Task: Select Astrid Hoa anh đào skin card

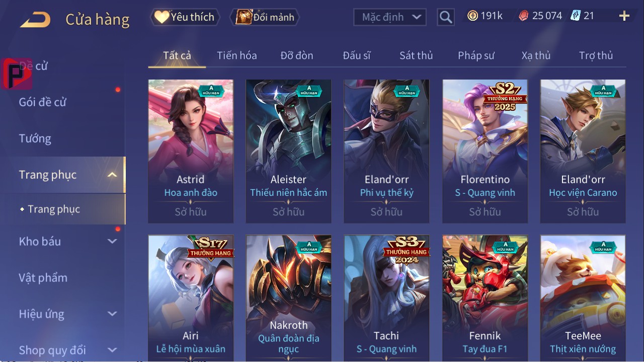Action: click(191, 151)
